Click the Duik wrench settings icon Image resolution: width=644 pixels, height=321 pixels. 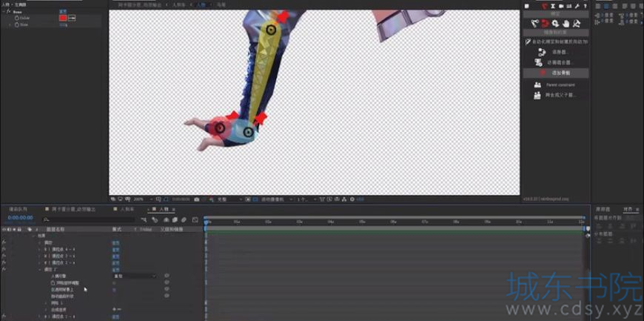[x=577, y=6]
